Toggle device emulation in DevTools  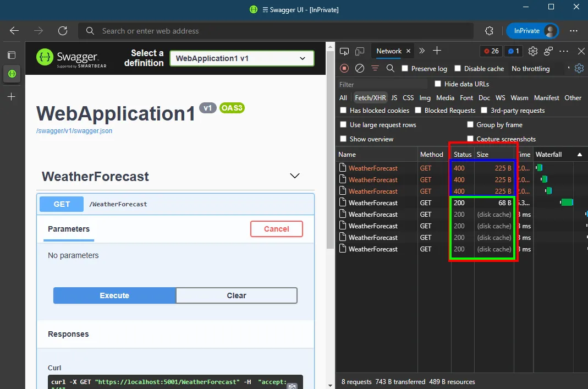360,51
